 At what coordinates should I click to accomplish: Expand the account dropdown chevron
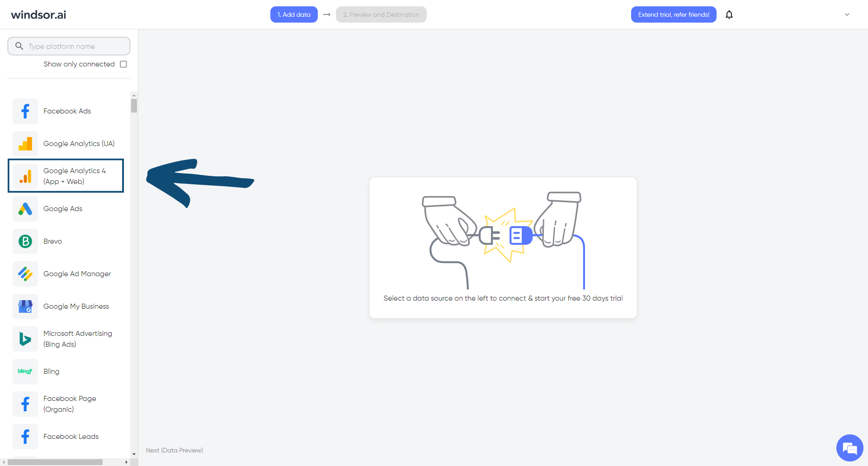(847, 14)
